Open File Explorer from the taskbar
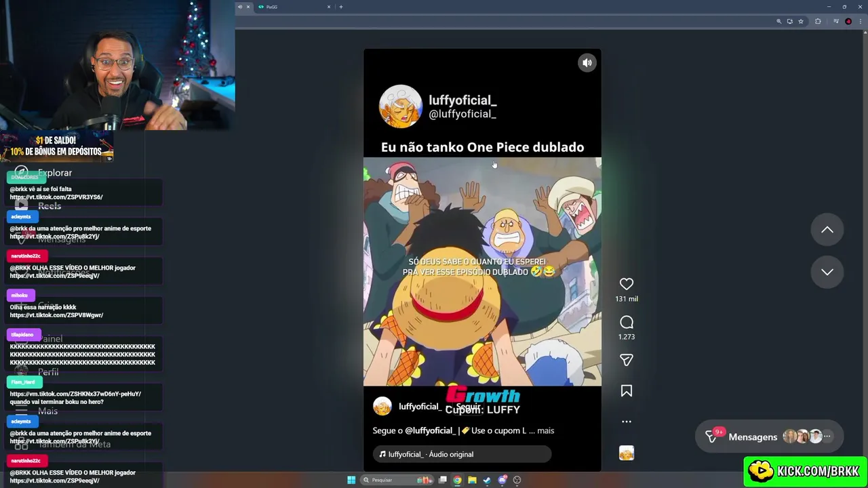 pyautogui.click(x=472, y=480)
